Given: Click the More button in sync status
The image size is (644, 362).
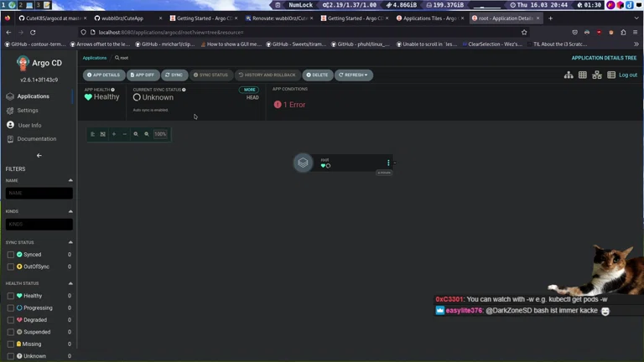Looking at the screenshot, I should coord(249,90).
